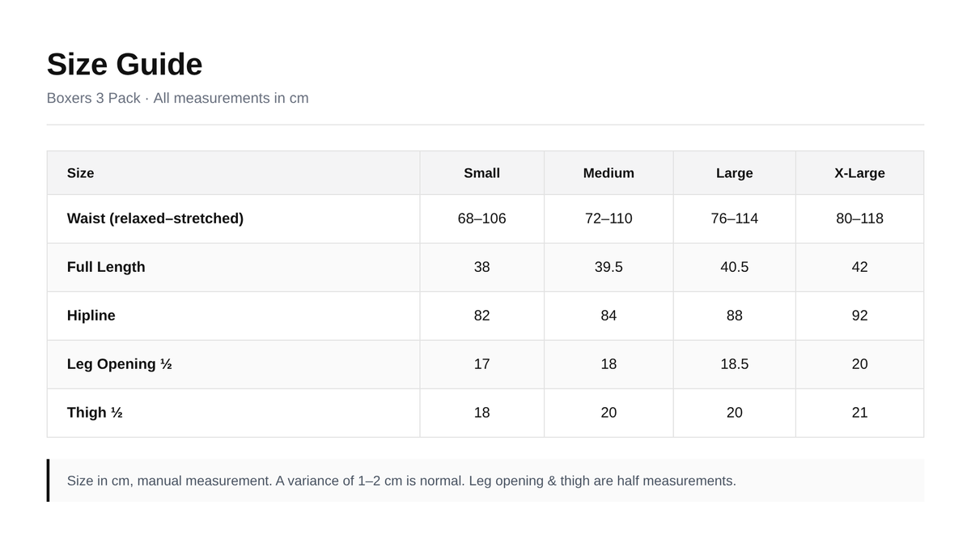Click the 42 full length X-Large cell

859,267
